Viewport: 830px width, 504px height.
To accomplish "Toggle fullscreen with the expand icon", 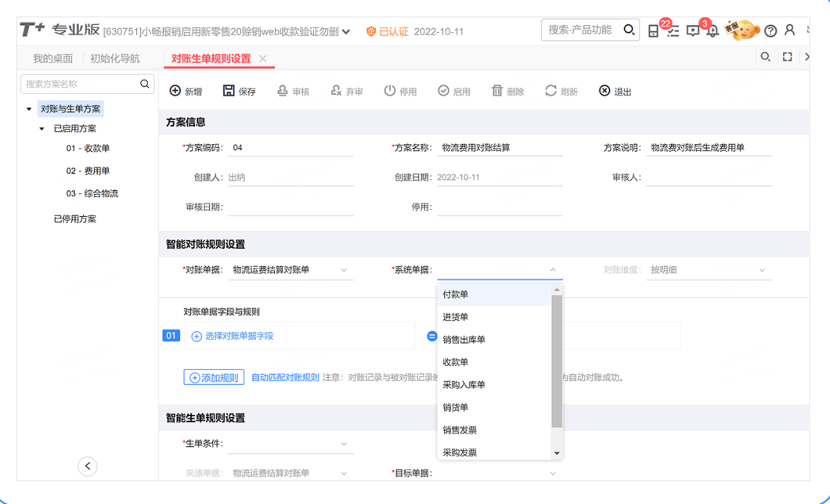I will [788, 57].
